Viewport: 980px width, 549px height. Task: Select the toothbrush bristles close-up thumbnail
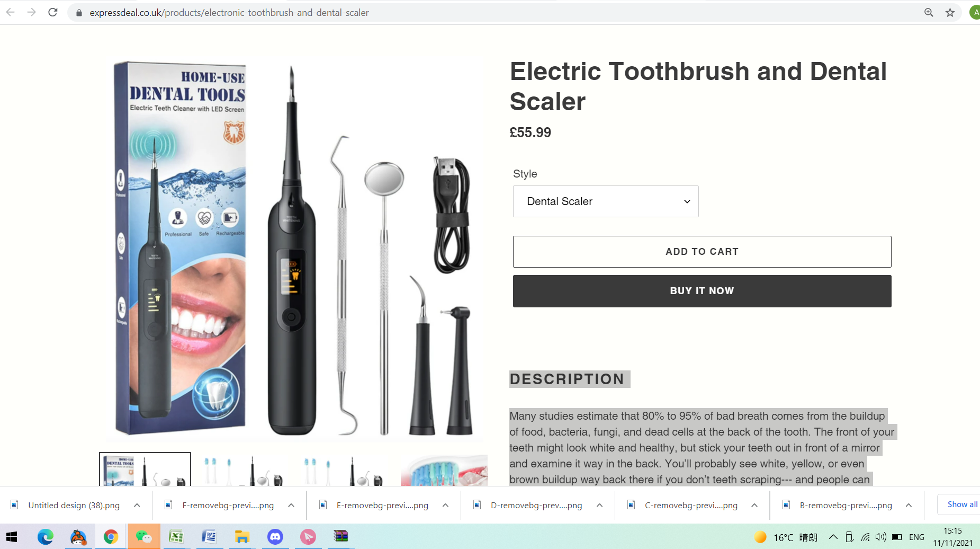[x=444, y=470]
